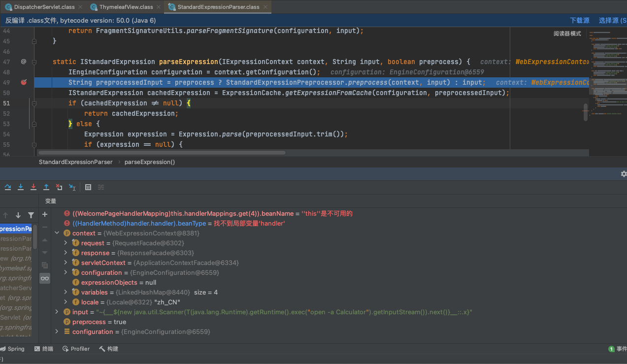
Task: Click line 50 cachedExpression code
Action: pyautogui.click(x=289, y=93)
